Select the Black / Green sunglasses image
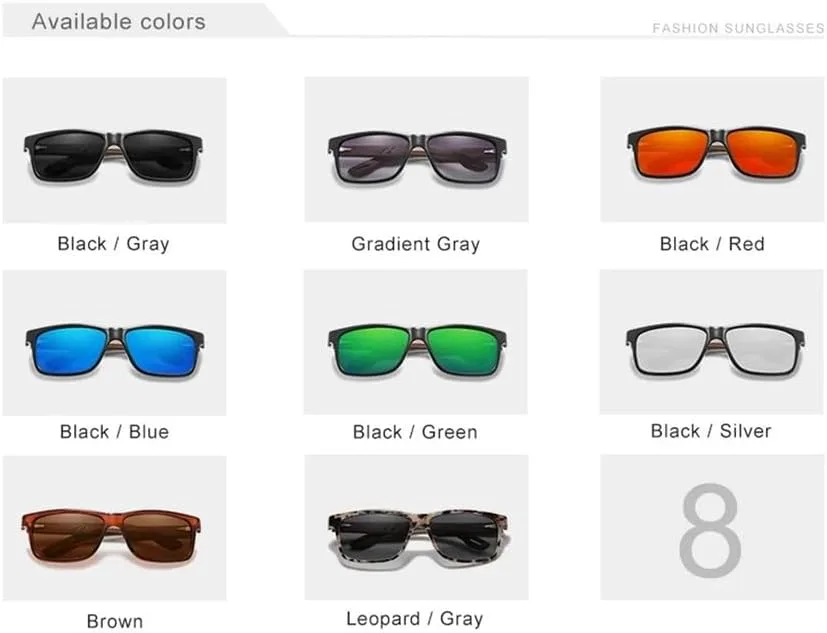 pos(416,342)
